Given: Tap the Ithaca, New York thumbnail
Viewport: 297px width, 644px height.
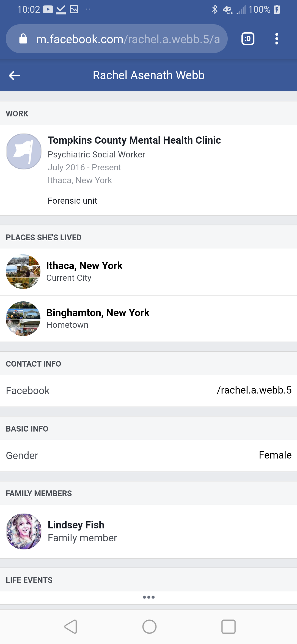Looking at the screenshot, I should click(x=23, y=272).
